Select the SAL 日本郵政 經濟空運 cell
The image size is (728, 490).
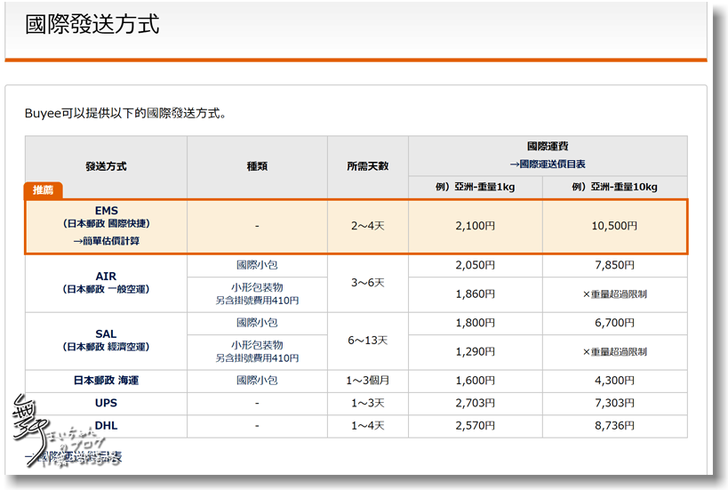(105, 339)
